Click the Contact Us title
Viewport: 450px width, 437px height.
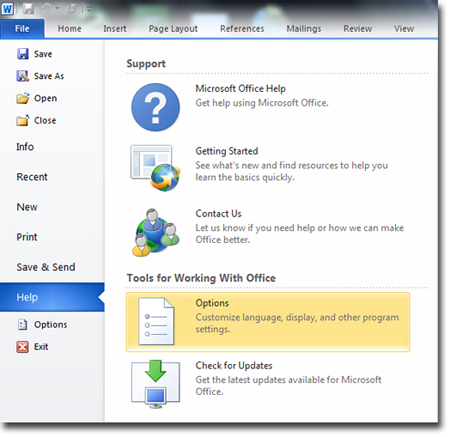point(218,213)
